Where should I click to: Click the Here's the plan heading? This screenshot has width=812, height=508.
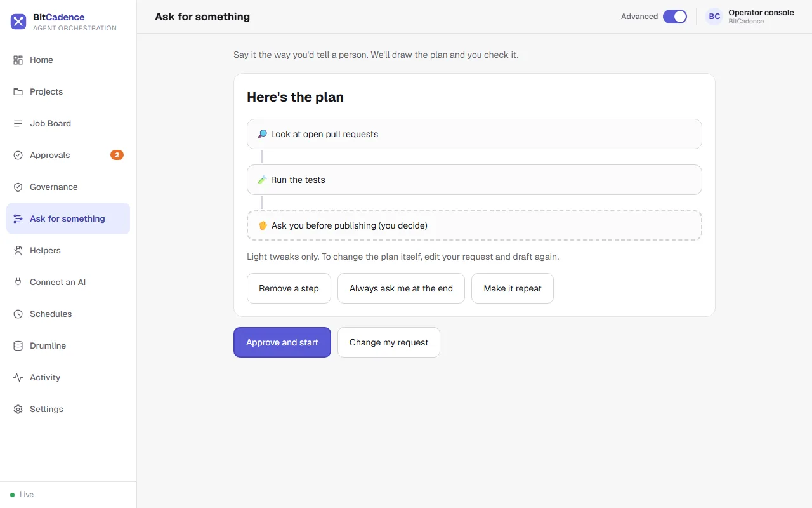[x=295, y=97]
